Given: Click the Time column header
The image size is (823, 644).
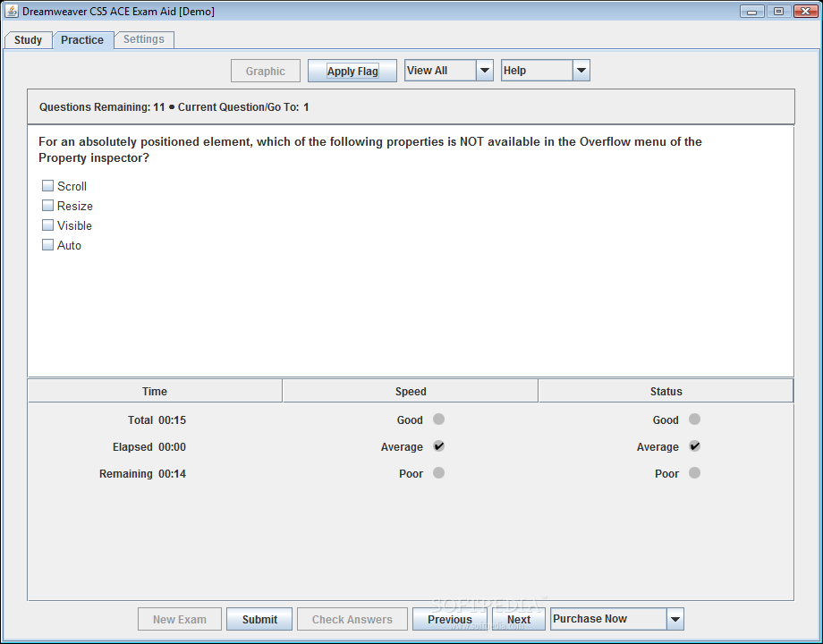Looking at the screenshot, I should (155, 391).
